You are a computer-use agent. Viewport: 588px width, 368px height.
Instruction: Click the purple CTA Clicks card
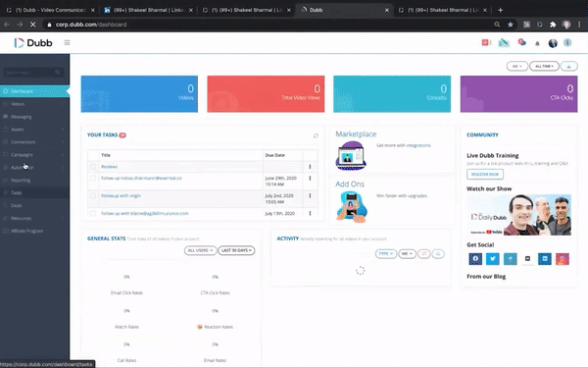click(519, 94)
